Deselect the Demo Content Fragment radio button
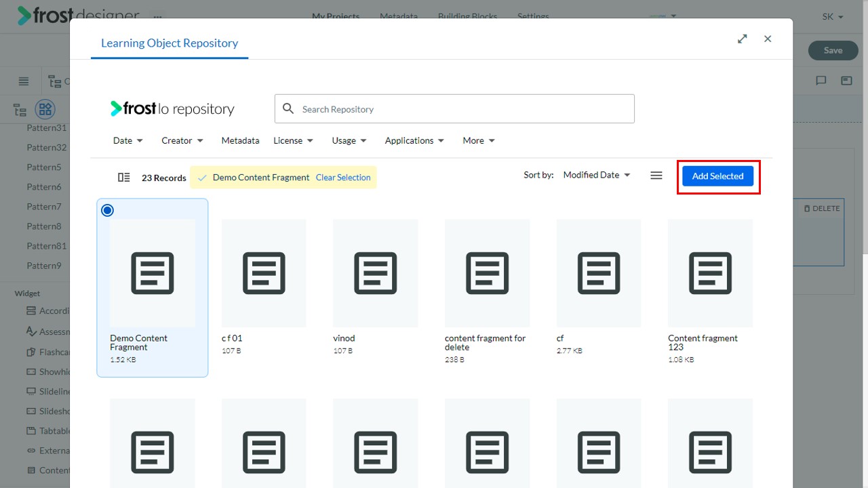Screen dimensions: 868x488 click(107, 210)
